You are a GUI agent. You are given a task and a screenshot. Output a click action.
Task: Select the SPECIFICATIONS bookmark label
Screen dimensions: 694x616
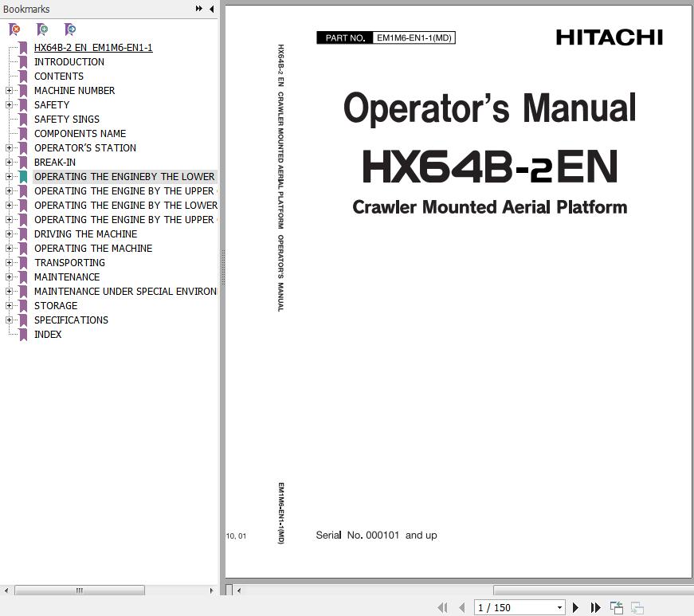pyautogui.click(x=71, y=320)
